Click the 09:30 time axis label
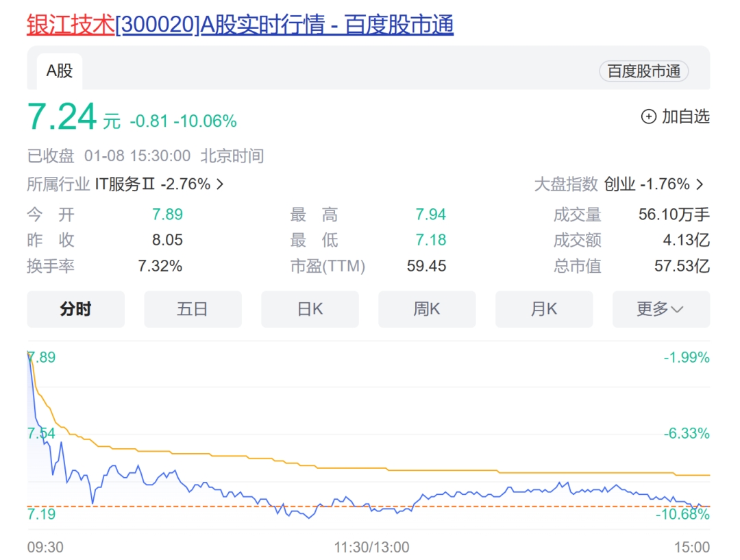 (x=45, y=547)
